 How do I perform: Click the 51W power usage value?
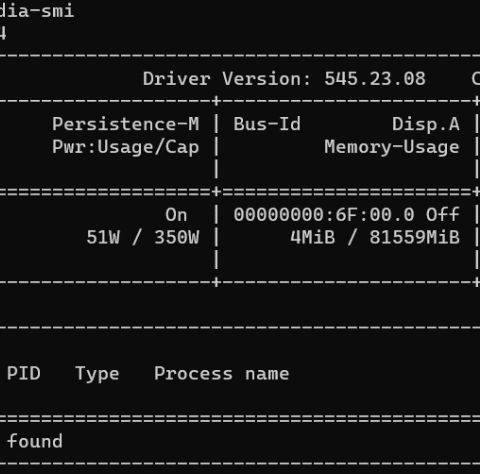103,237
